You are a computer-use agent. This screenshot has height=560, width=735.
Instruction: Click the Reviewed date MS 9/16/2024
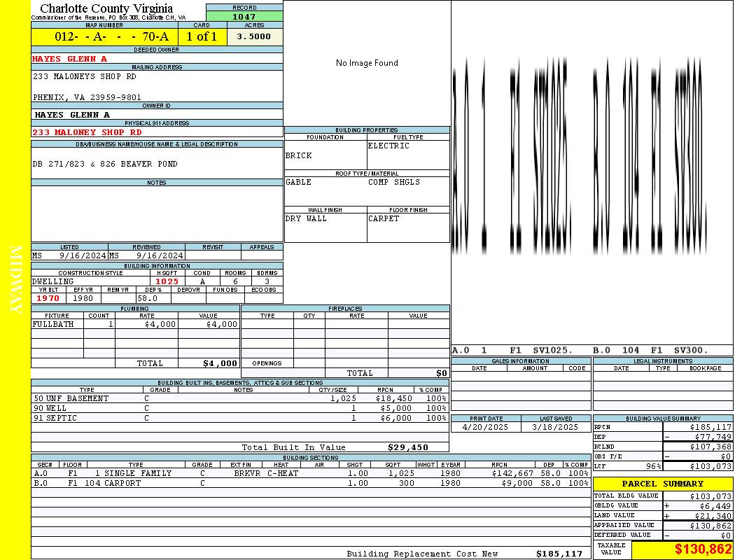pyautogui.click(x=146, y=255)
